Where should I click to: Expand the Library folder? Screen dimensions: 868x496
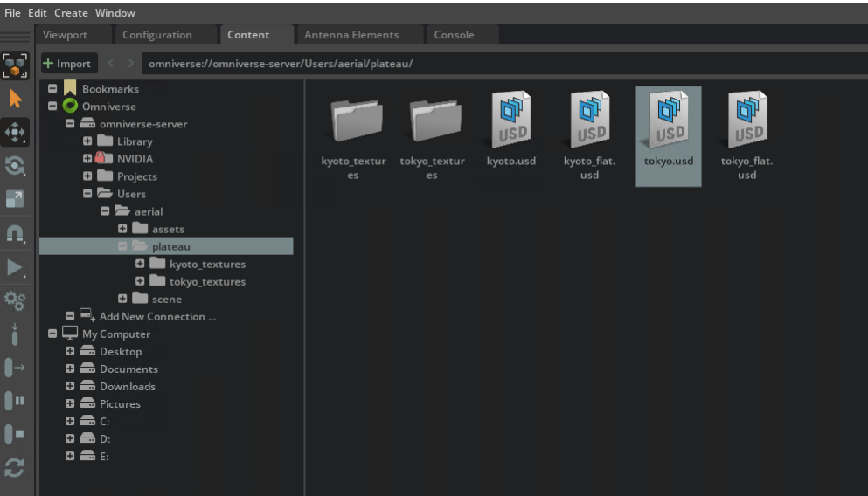click(x=87, y=141)
